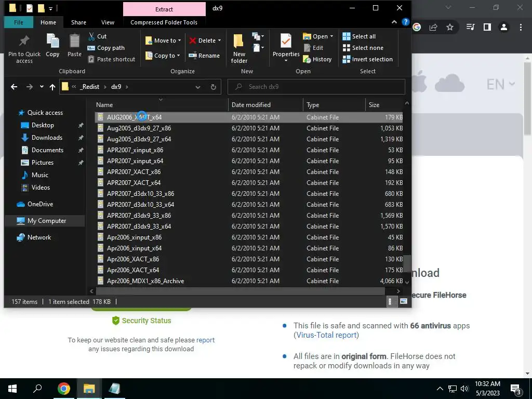Switch to details view layout icon
This screenshot has width=532, height=399.
390,301
